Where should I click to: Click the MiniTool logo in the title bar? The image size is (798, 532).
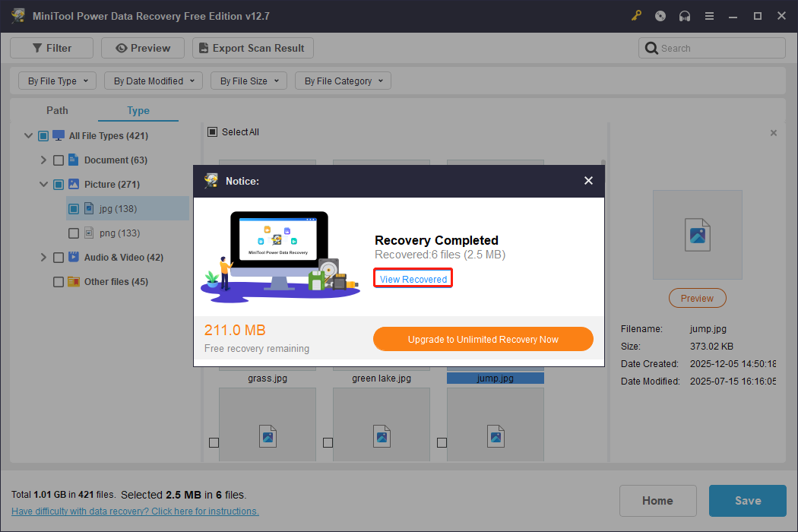click(17, 15)
